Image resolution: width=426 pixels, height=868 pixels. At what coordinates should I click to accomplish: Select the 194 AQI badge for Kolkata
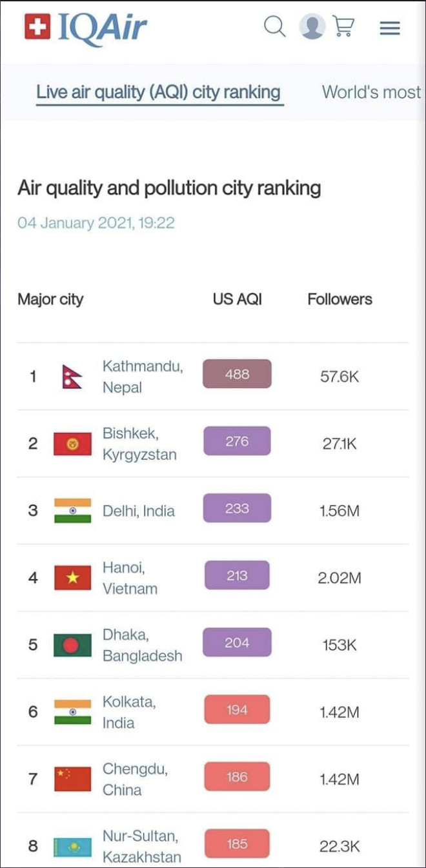236,709
